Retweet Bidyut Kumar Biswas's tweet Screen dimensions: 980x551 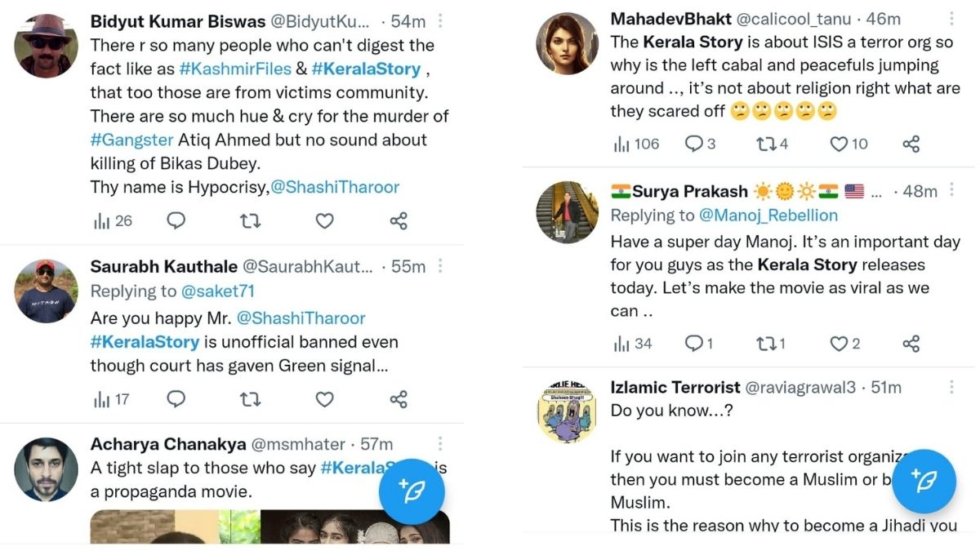(x=250, y=220)
